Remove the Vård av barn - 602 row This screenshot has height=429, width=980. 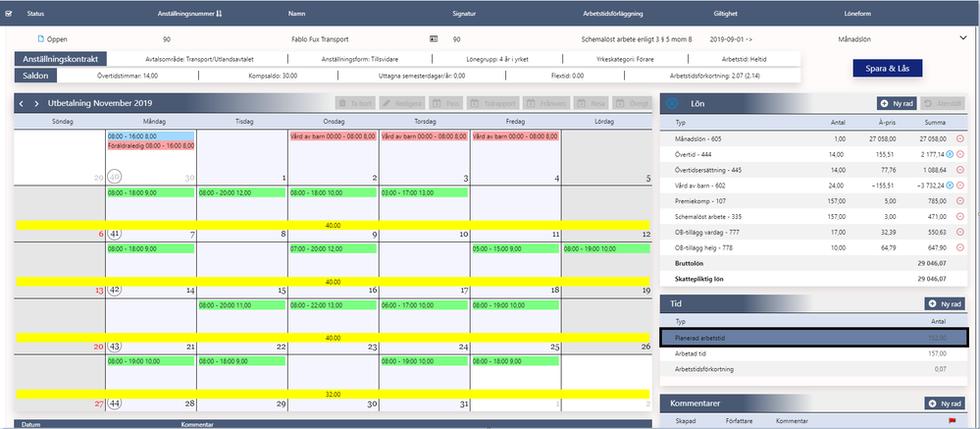[x=960, y=186]
